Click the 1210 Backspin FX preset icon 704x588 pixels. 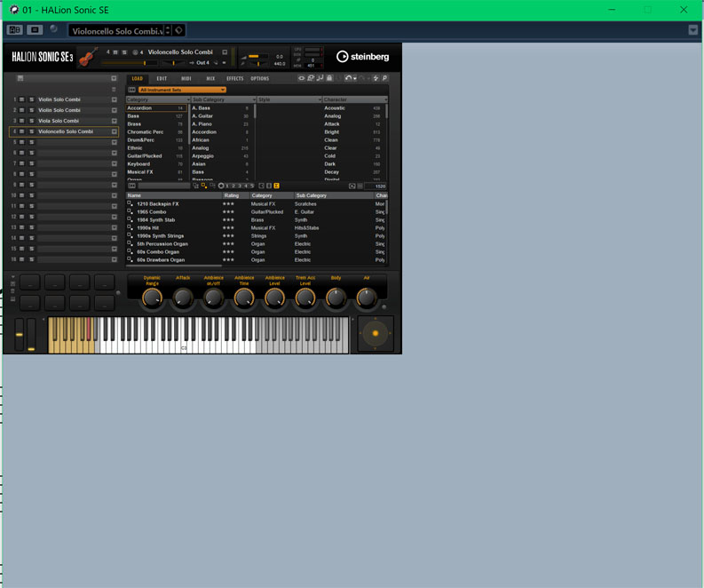click(x=130, y=203)
